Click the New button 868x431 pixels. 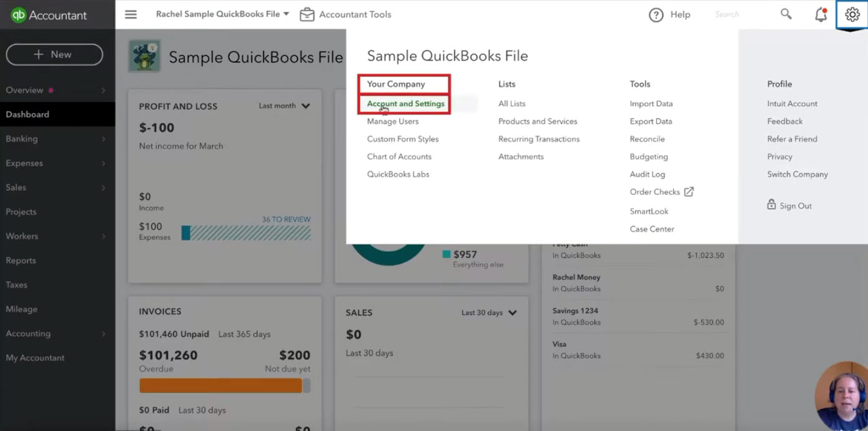coord(54,54)
